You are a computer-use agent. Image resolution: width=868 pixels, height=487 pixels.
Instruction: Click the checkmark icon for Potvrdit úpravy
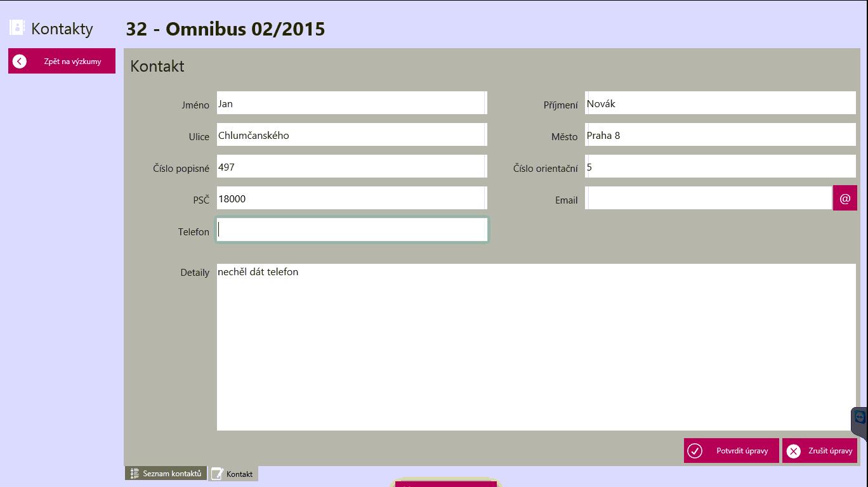tap(695, 451)
